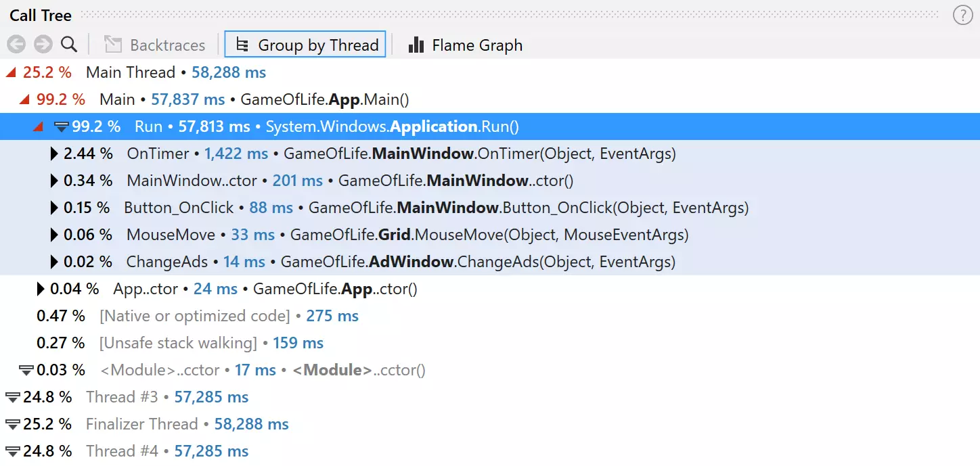The width and height of the screenshot is (980, 466).
Task: Expand the MainWindow..ctor node
Action: coord(54,181)
